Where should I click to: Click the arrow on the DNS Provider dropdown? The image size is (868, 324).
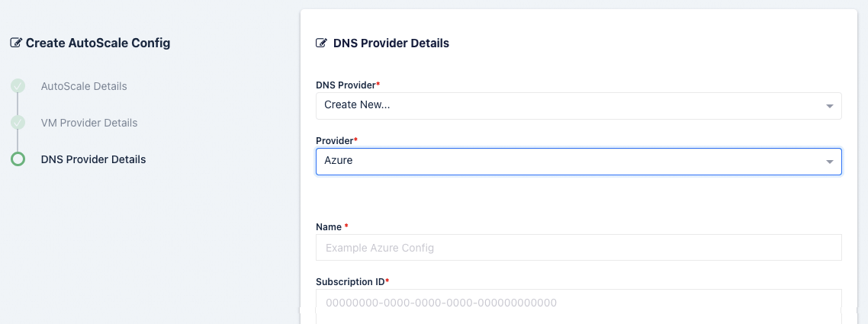[x=830, y=106]
